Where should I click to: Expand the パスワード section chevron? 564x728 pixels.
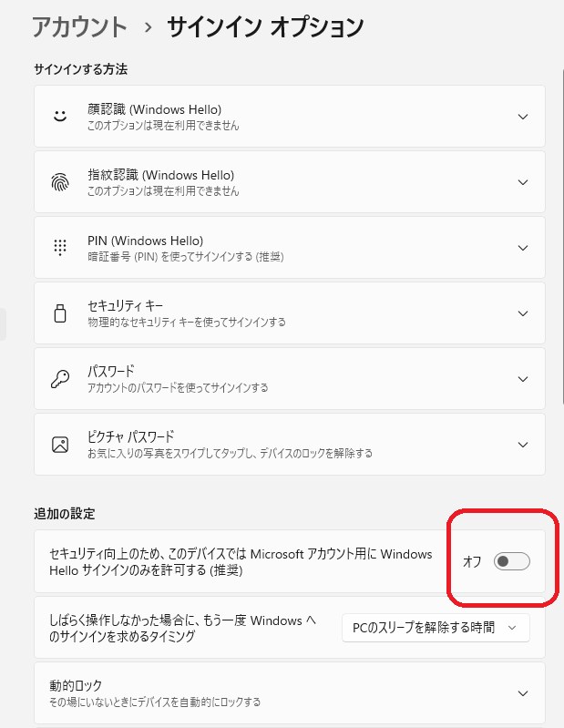coord(523,379)
